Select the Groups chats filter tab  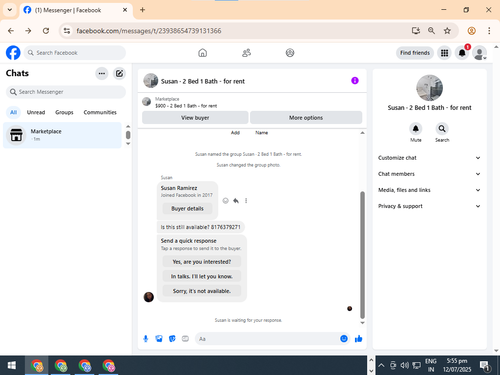click(x=64, y=112)
